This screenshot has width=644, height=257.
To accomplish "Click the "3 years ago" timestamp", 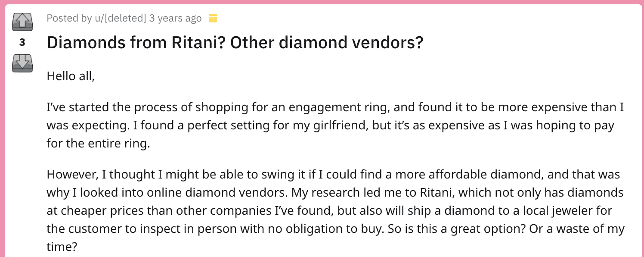I will point(175,18).
